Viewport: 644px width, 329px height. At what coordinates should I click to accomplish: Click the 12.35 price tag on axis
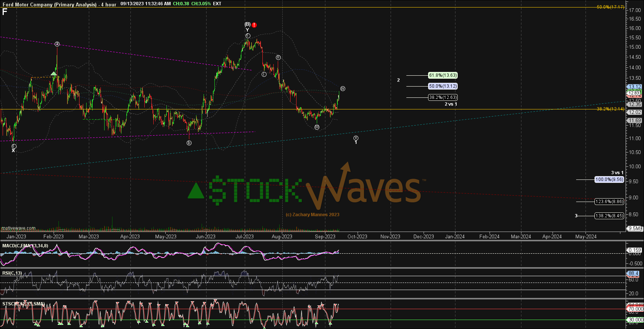point(635,104)
